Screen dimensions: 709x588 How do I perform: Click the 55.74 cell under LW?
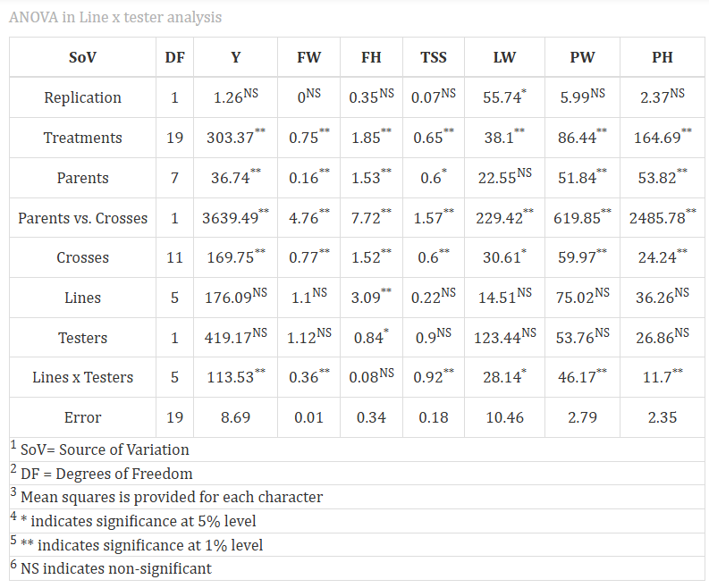(x=504, y=97)
